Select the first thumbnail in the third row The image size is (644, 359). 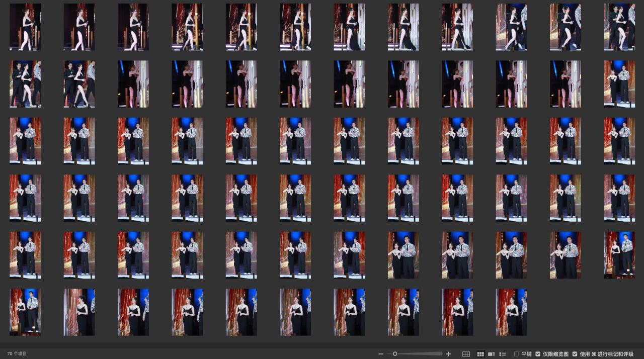(x=25, y=141)
